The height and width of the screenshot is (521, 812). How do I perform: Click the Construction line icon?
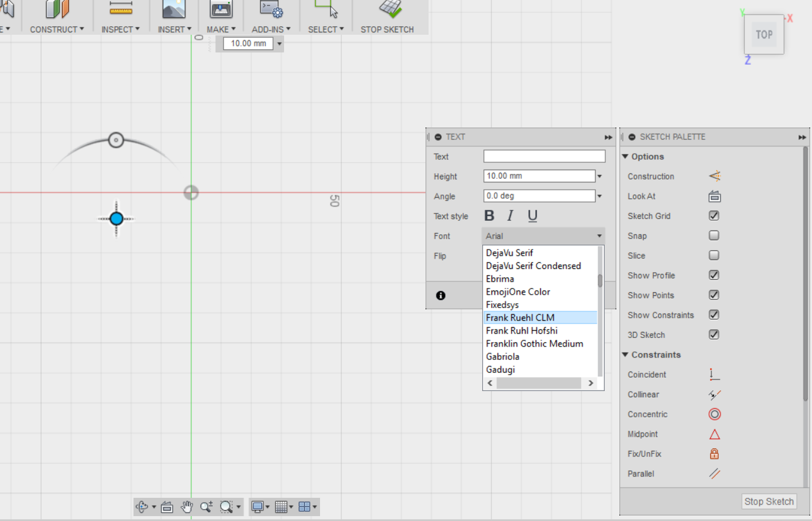[714, 176]
